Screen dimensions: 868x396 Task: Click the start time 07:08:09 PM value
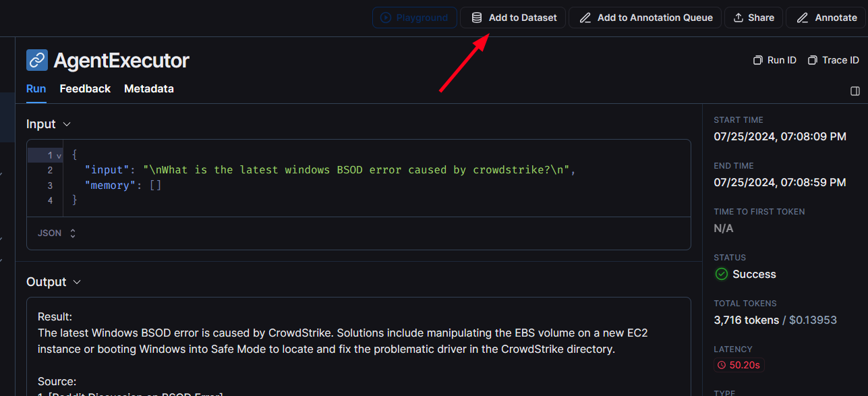pos(780,136)
